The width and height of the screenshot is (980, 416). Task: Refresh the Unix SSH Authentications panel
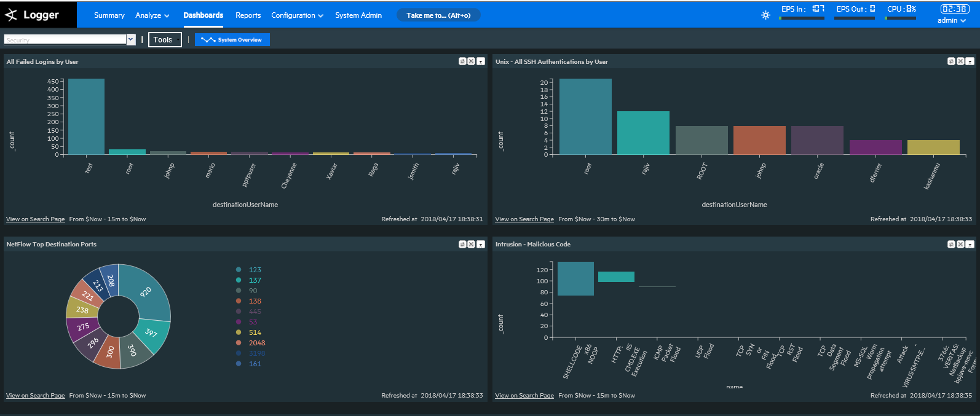(x=951, y=61)
